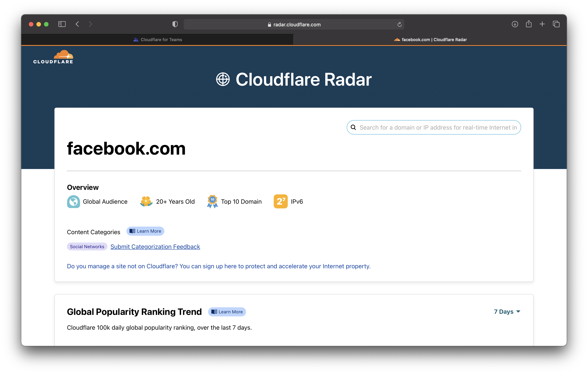Click the Cloudflare logo in the header
This screenshot has width=588, height=374.
[53, 56]
